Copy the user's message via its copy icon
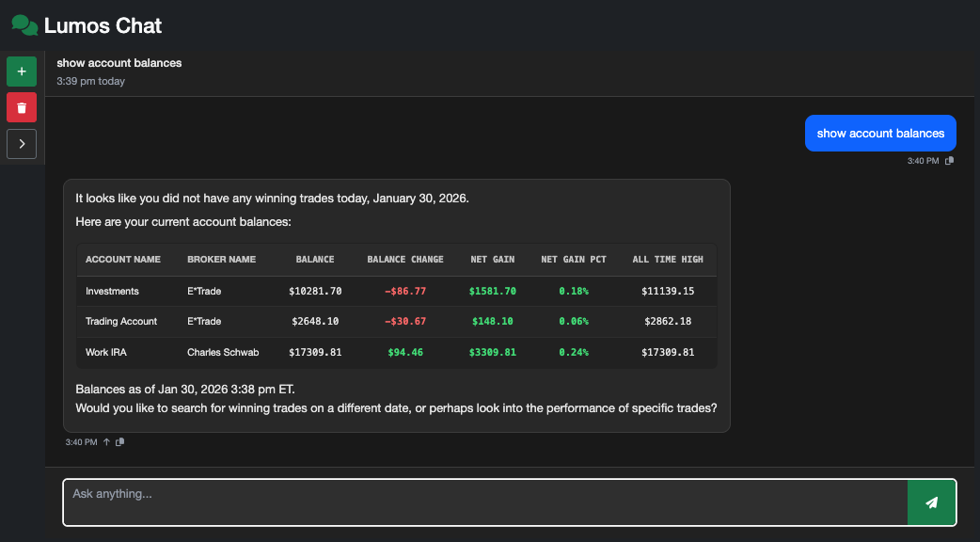This screenshot has width=980, height=542. pos(950,160)
